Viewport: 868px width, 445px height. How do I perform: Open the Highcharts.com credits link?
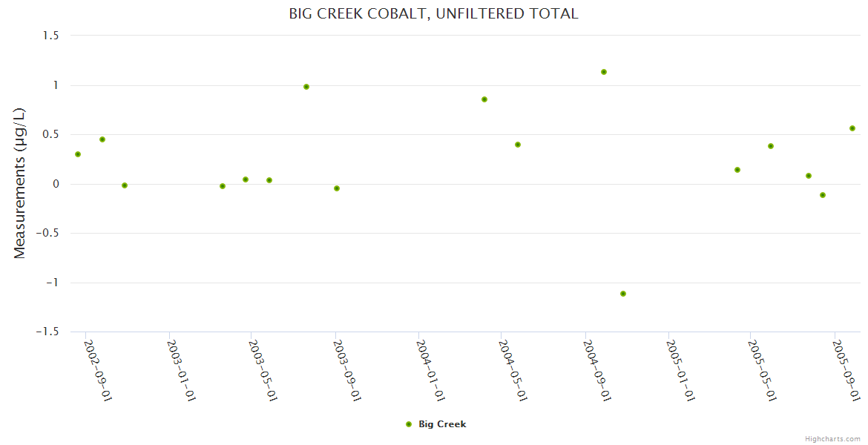tap(832, 438)
